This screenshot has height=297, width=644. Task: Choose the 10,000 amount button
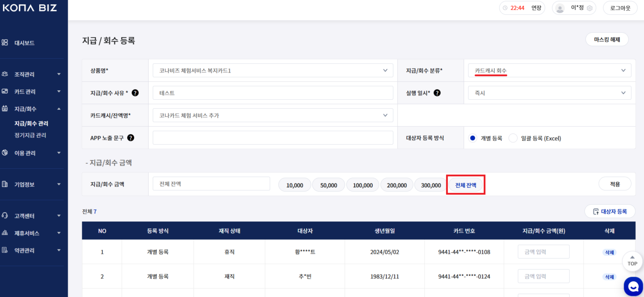click(295, 185)
